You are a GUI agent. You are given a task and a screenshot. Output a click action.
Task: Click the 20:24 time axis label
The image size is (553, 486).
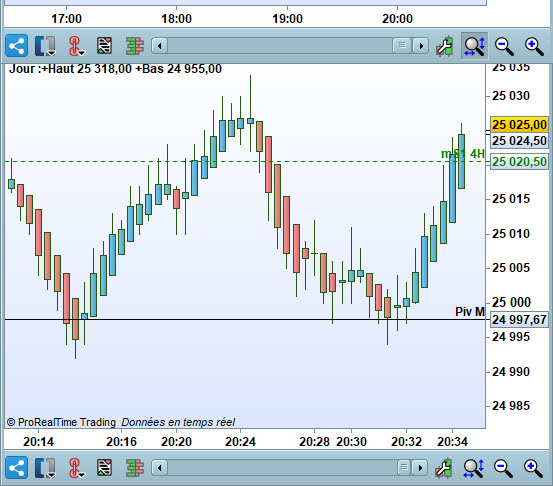click(x=240, y=442)
